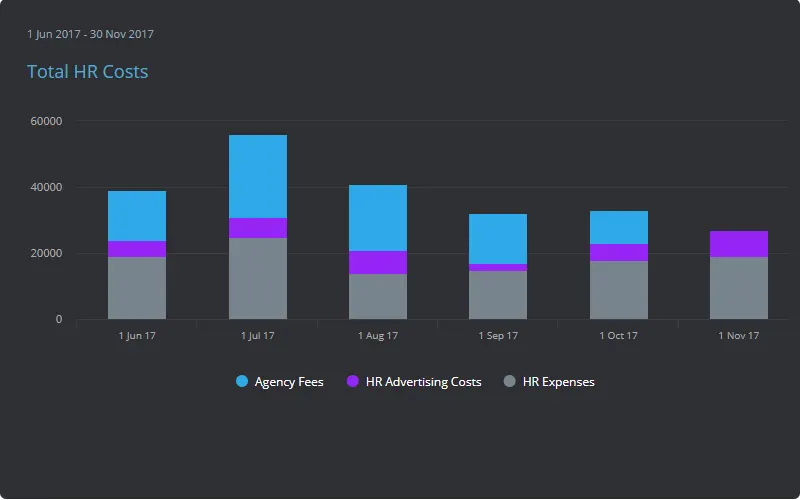Click the purple advertising segment in August bar
Image resolution: width=800 pixels, height=500 pixels.
pyautogui.click(x=378, y=262)
